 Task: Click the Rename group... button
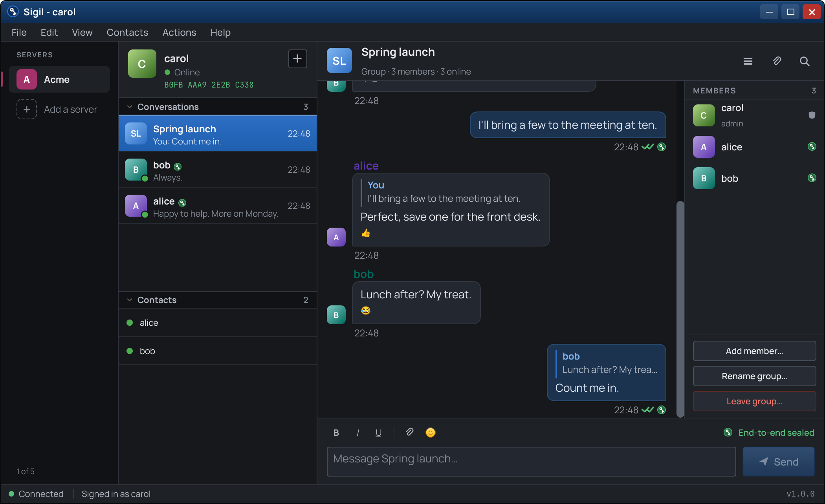pyautogui.click(x=754, y=376)
